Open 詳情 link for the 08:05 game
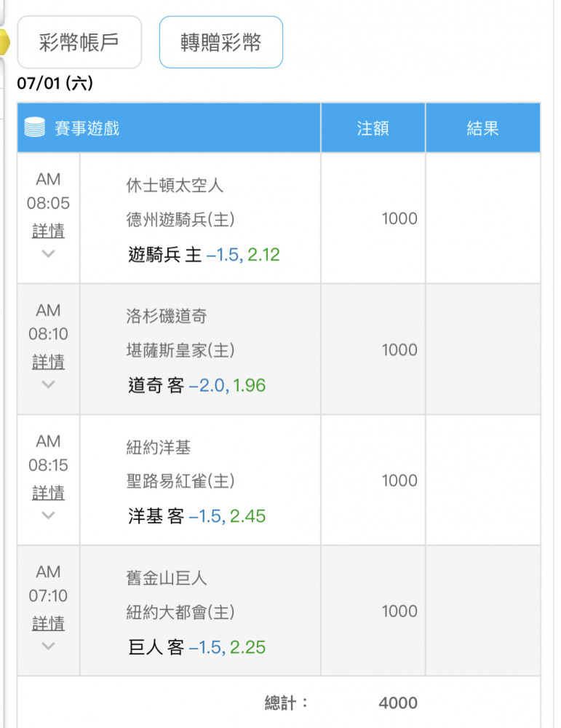The image size is (561, 728). pos(48,231)
